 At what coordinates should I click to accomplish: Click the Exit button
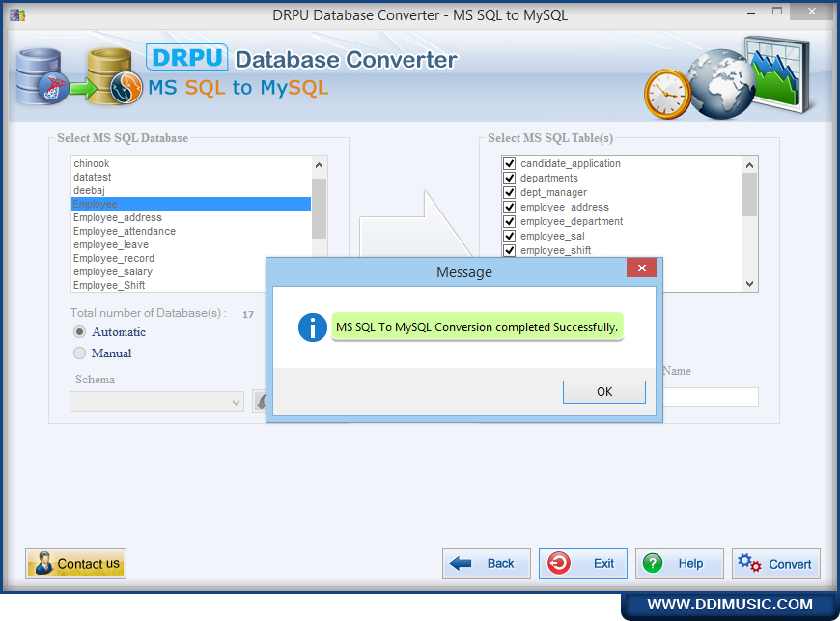pyautogui.click(x=583, y=563)
